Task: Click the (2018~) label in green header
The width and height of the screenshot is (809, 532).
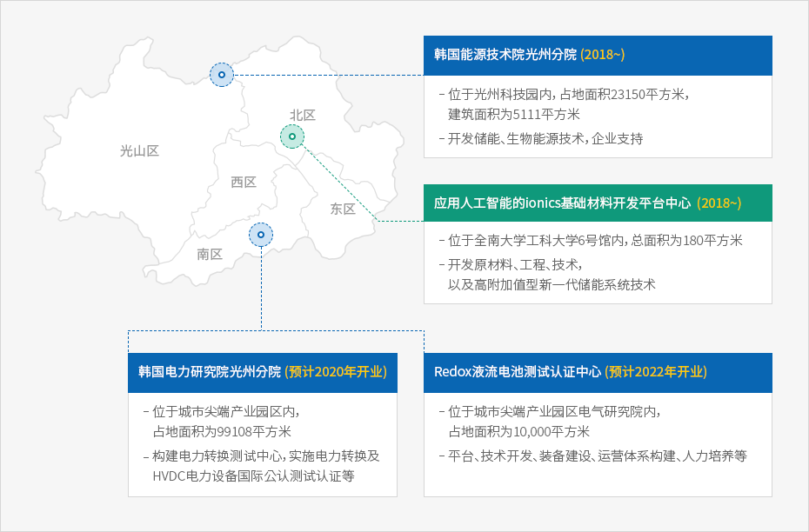Action: click(719, 203)
